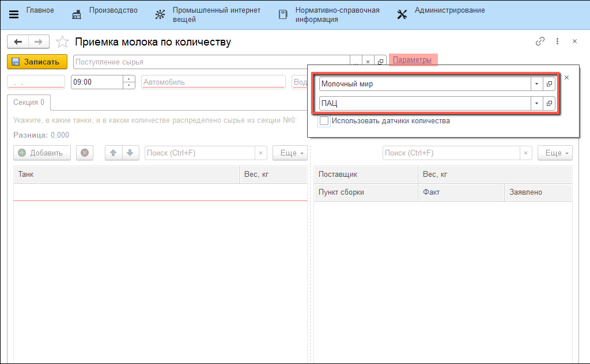The image size is (590, 364).
Task: Click the 'Записать' save button
Action: click(37, 62)
